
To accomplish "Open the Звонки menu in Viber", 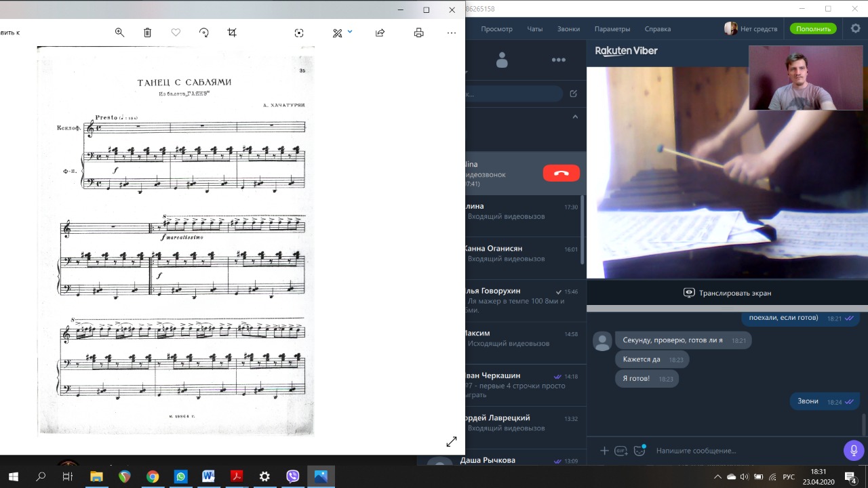I will tap(568, 29).
